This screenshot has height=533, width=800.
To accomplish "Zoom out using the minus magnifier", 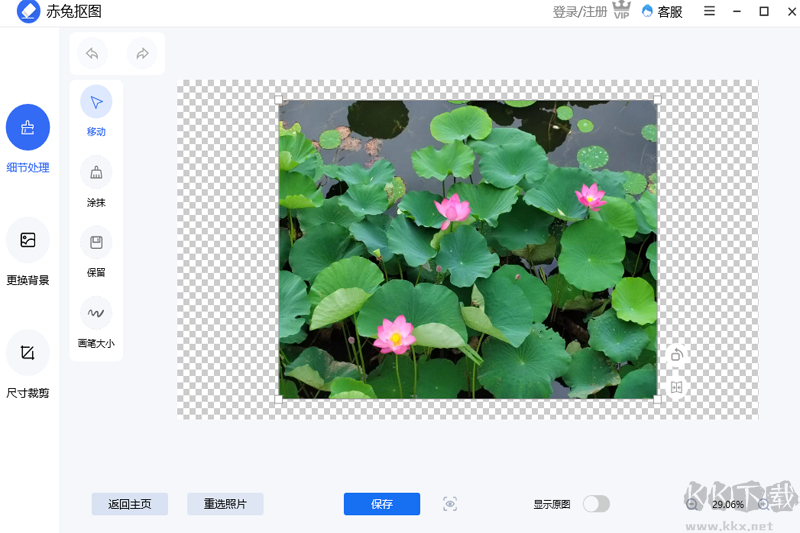I will 692,504.
